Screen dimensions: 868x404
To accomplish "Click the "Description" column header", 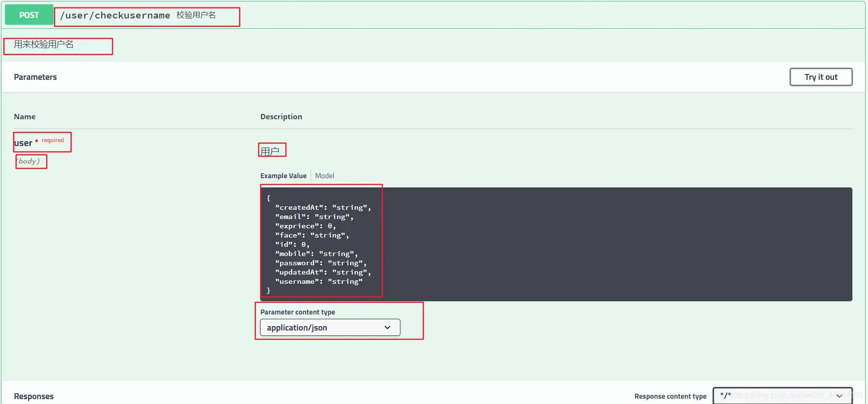I will coord(281,117).
